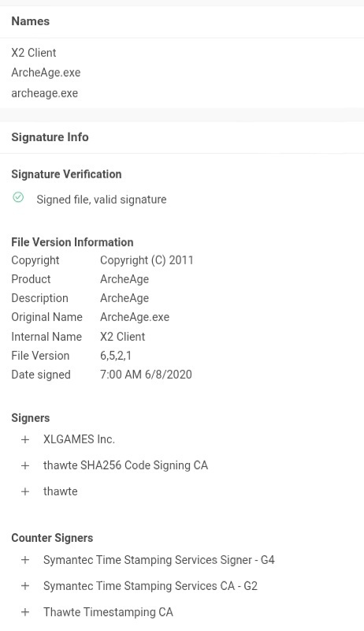Click the Copyright (C) 2011 value
The height and width of the screenshot is (631, 364).
(147, 260)
